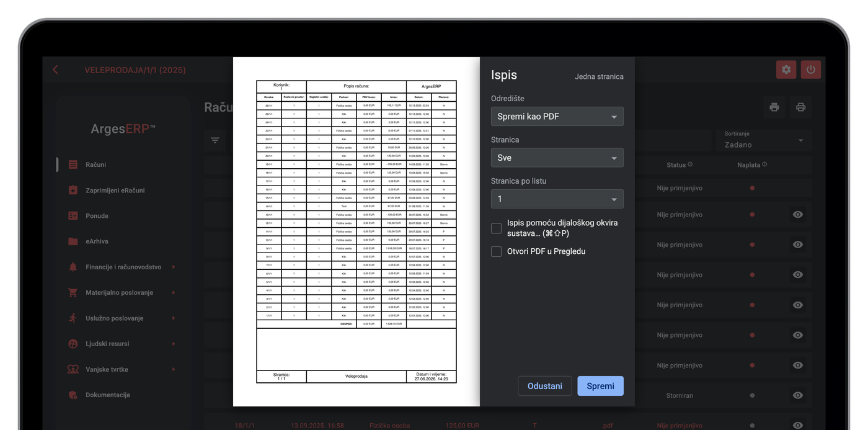Click the Odustani button

pyautogui.click(x=545, y=386)
